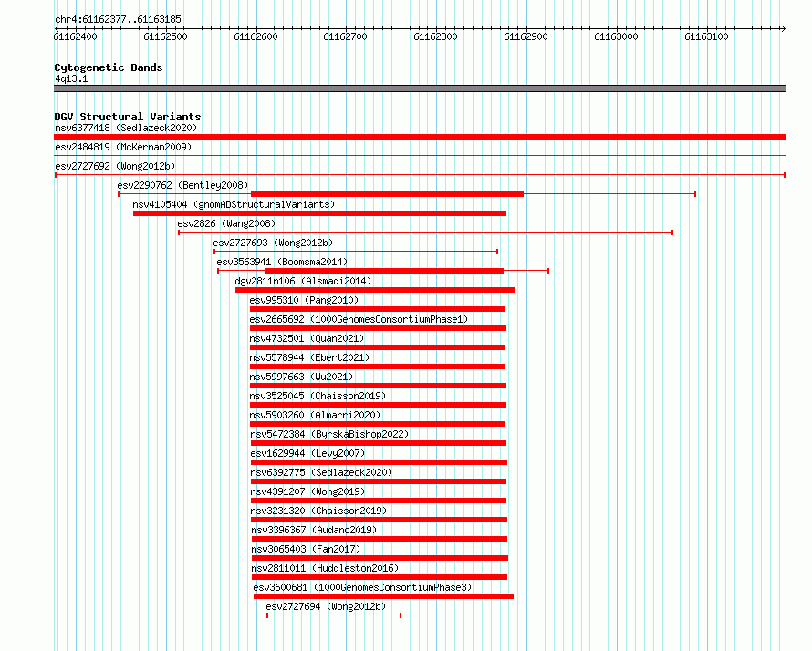
Task: Select the red bar under esv3600681 label
Action: click(384, 596)
